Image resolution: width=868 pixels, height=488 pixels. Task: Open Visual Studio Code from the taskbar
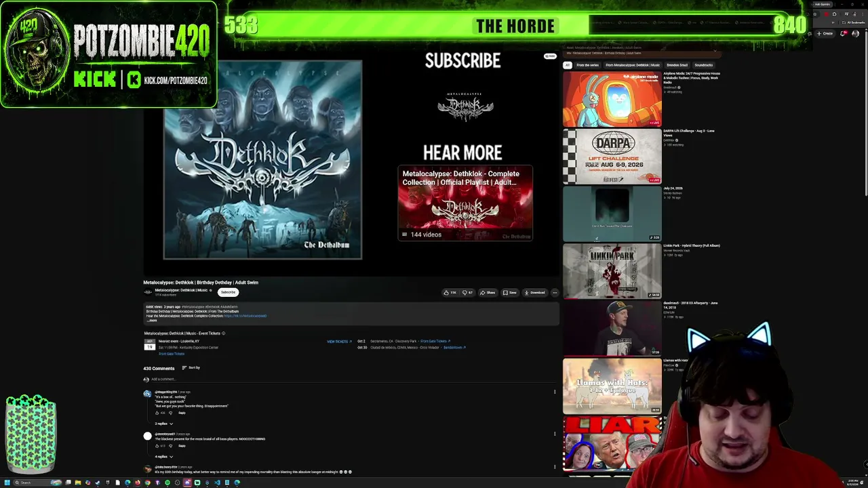[217, 483]
